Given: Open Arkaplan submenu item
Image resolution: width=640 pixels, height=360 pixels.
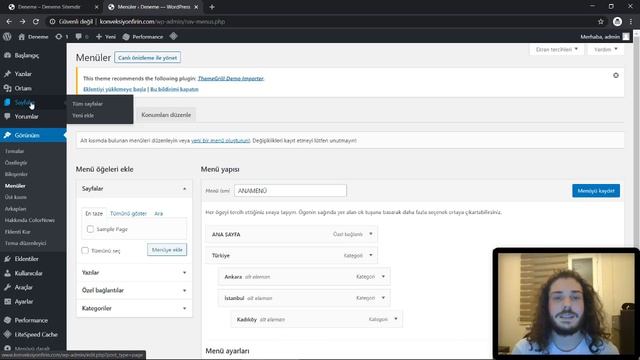Looking at the screenshot, I should (x=16, y=209).
